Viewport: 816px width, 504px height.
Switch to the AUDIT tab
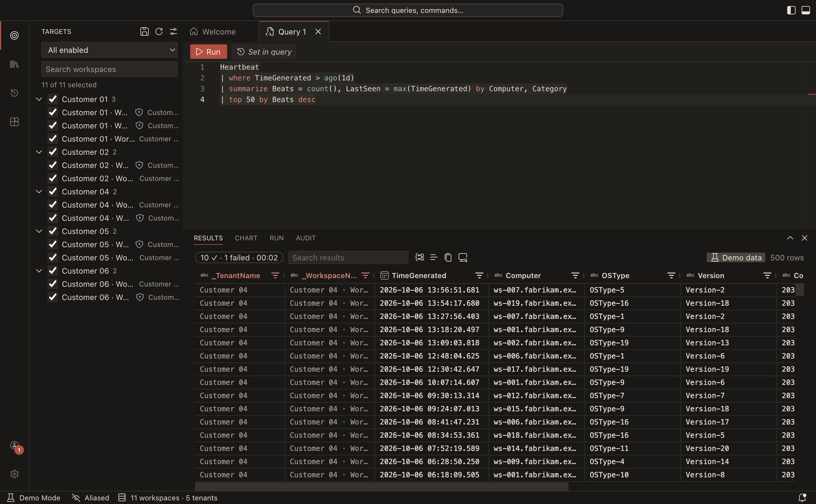coord(306,238)
